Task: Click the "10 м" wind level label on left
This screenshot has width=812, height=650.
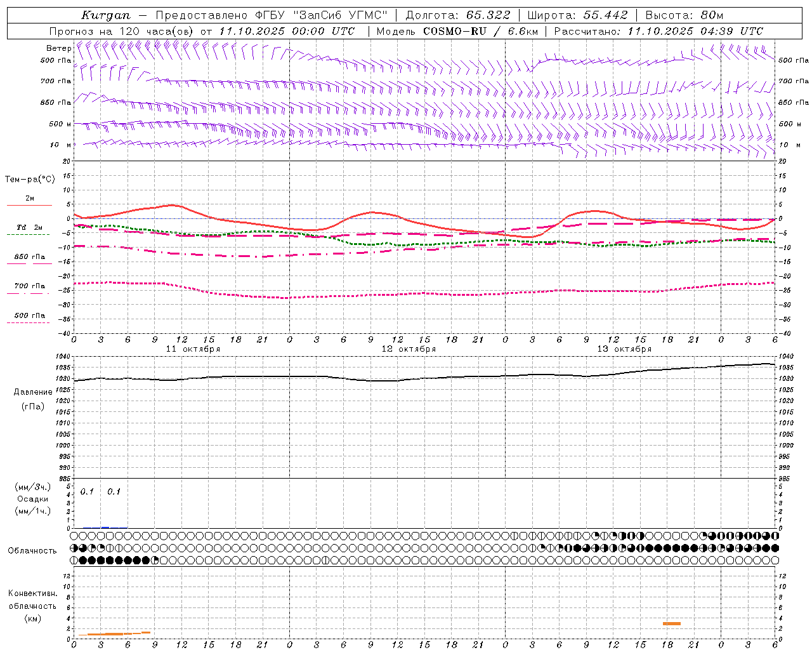Action: [60, 145]
